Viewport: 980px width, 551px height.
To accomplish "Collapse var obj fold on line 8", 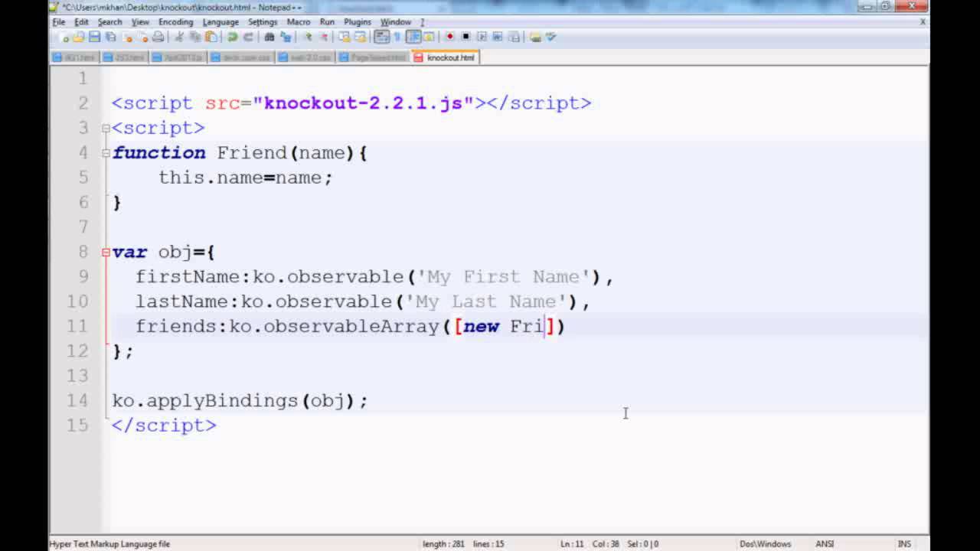I will (106, 252).
